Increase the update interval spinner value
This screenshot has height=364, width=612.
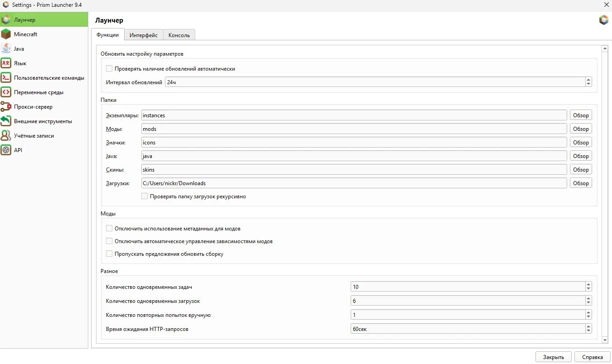point(588,80)
